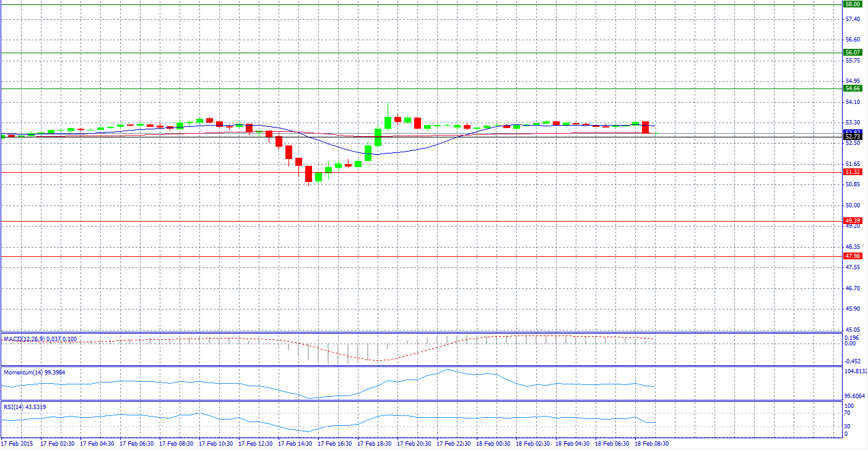Viewport: 868px width, 450px height.
Task: Click the 17 Feb 16:30 time label
Action: 335,444
